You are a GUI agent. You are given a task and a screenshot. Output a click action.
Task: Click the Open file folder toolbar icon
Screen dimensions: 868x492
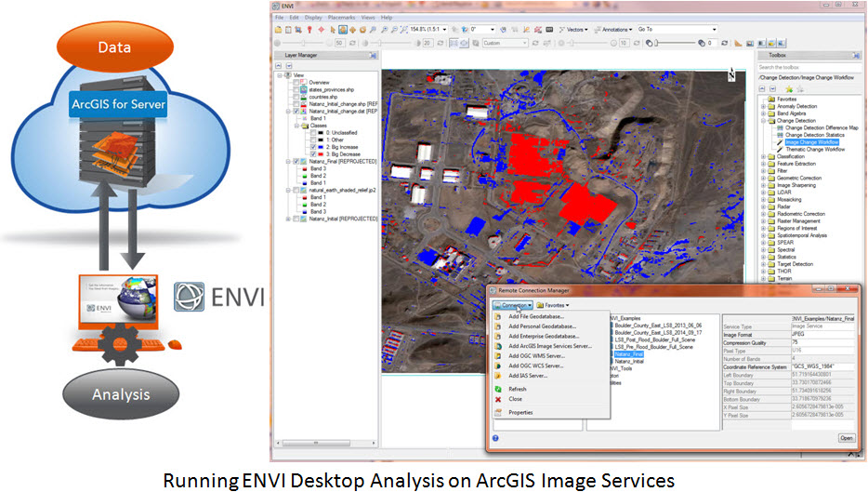pos(277,30)
